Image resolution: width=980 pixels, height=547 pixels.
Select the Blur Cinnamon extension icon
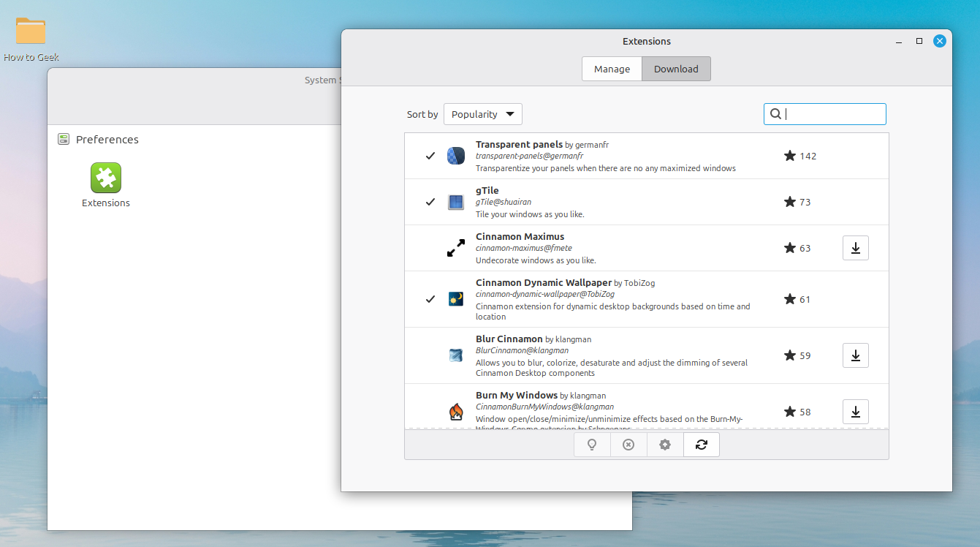(456, 355)
